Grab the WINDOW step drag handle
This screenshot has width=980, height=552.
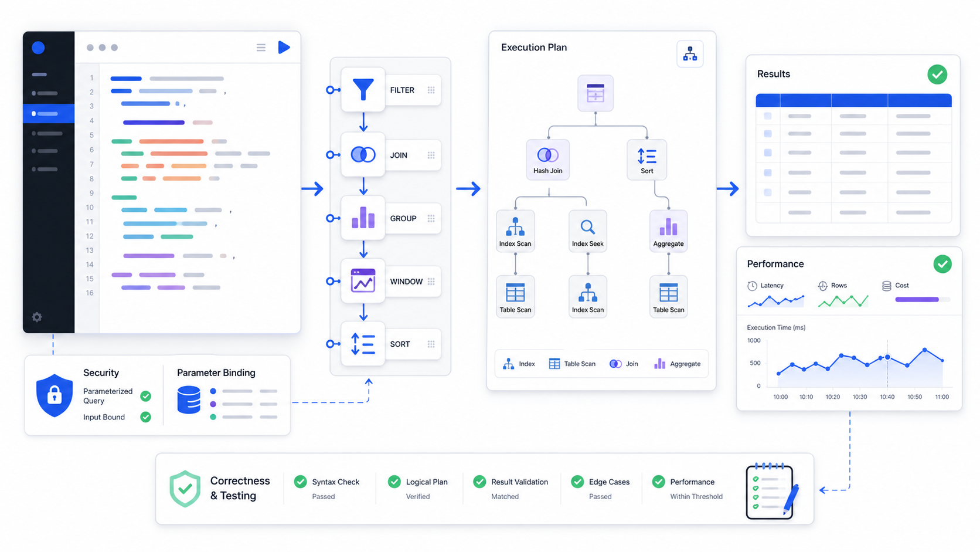click(431, 282)
